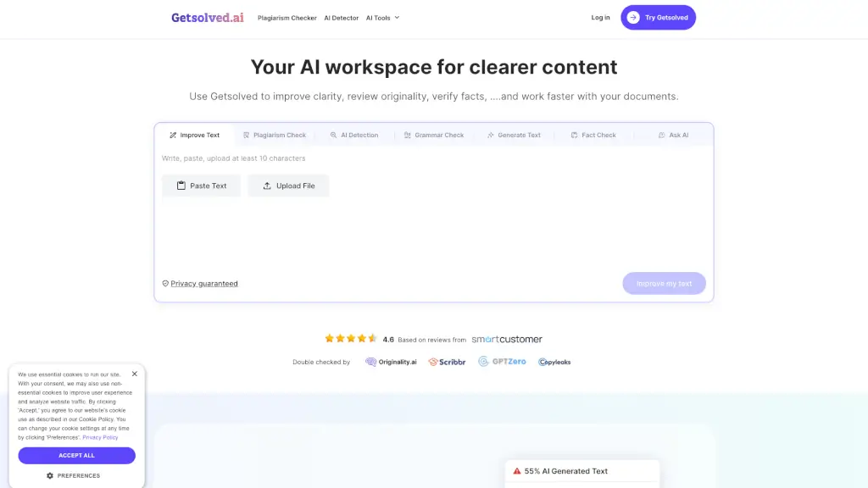Click the Paste Text button
This screenshot has width=868, height=488.
pyautogui.click(x=202, y=186)
